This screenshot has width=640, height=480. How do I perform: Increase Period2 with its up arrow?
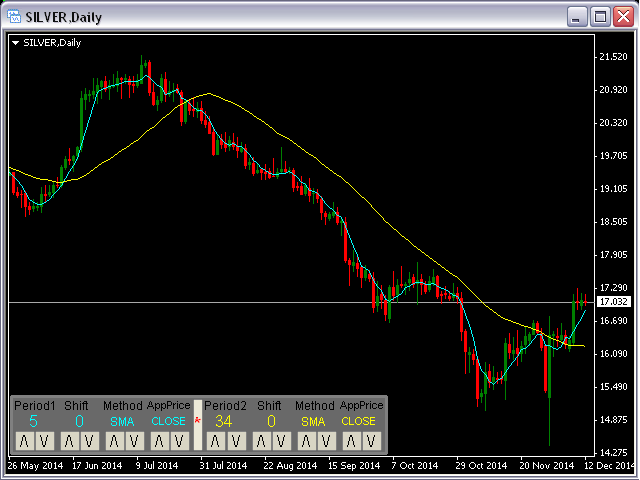216,441
